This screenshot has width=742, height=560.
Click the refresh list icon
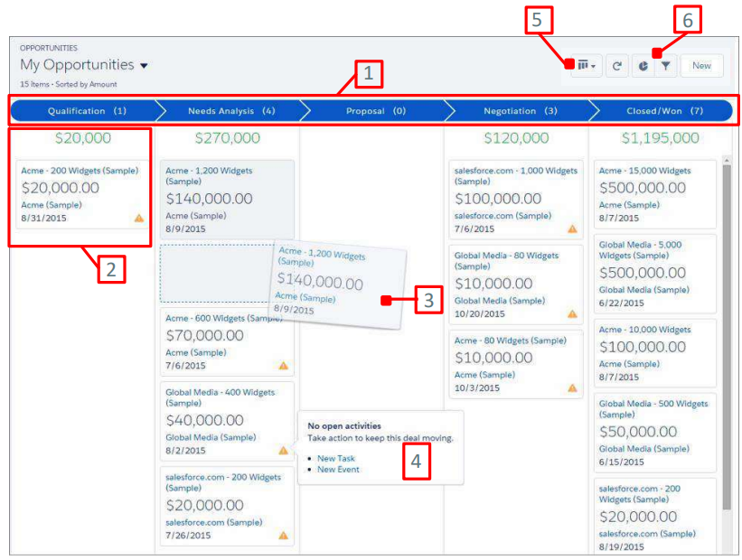pos(617,65)
